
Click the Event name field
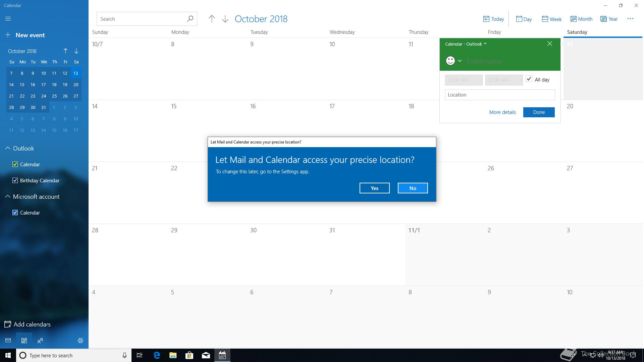tap(510, 61)
